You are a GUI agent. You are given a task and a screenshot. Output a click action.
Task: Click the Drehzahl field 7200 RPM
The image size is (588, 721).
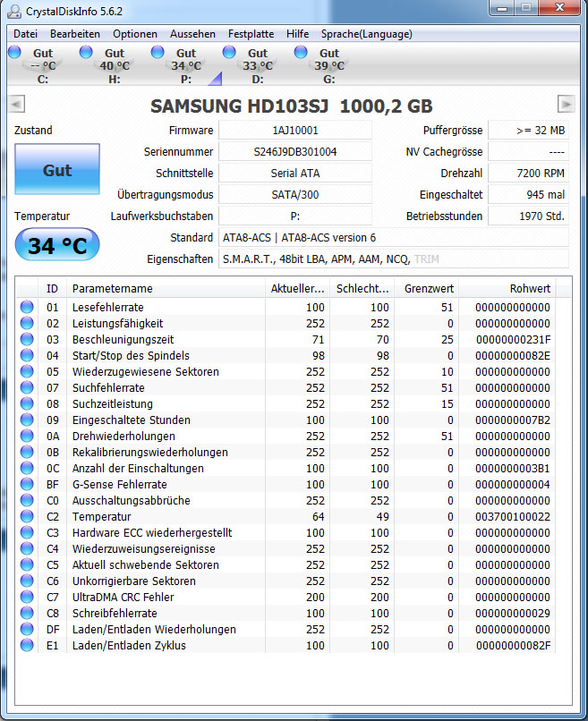(528, 174)
